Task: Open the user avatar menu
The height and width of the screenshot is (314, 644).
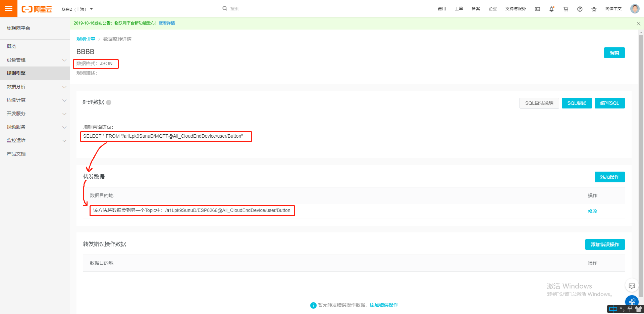Action: click(x=635, y=9)
